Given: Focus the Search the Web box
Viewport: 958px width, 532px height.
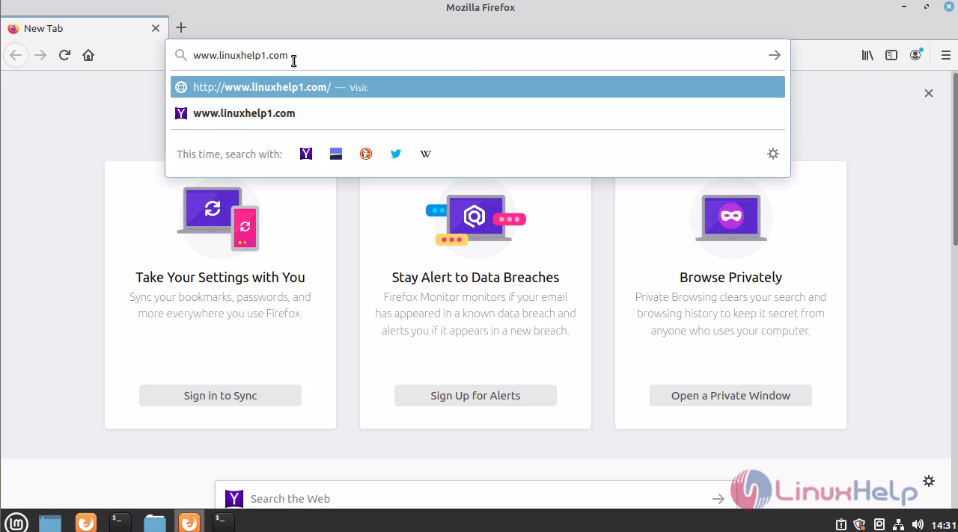Looking at the screenshot, I should [x=475, y=498].
